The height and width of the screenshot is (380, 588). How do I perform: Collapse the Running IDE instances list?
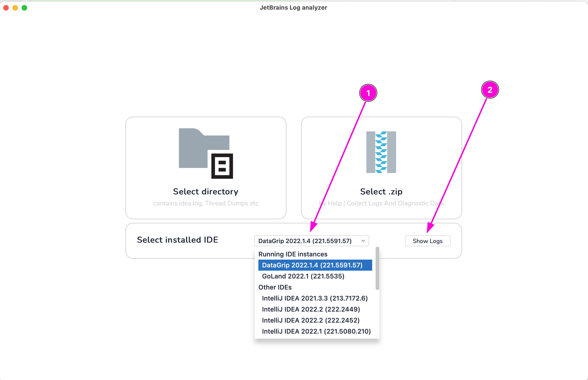click(x=293, y=254)
